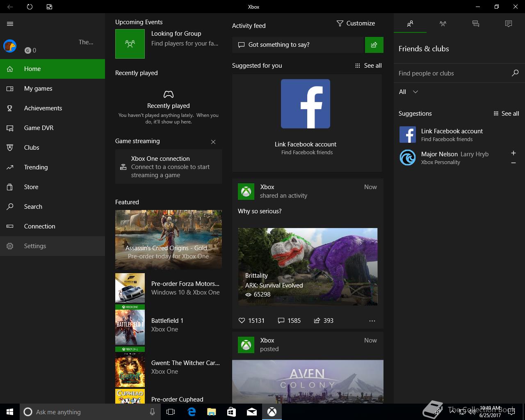The image size is (525, 420).
Task: Open Store in sidebar
Action: click(52, 187)
